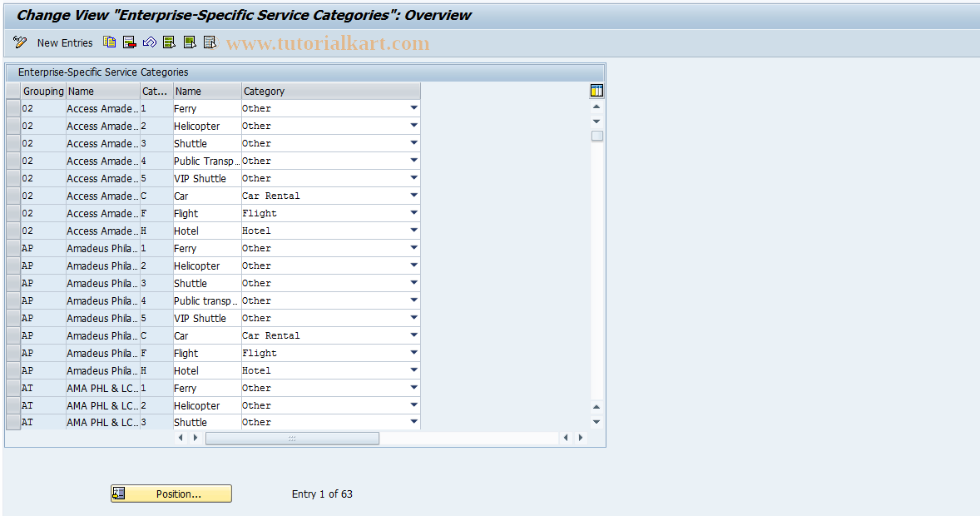
Task: Open Category dropdown for AP Hotel row
Action: click(413, 371)
